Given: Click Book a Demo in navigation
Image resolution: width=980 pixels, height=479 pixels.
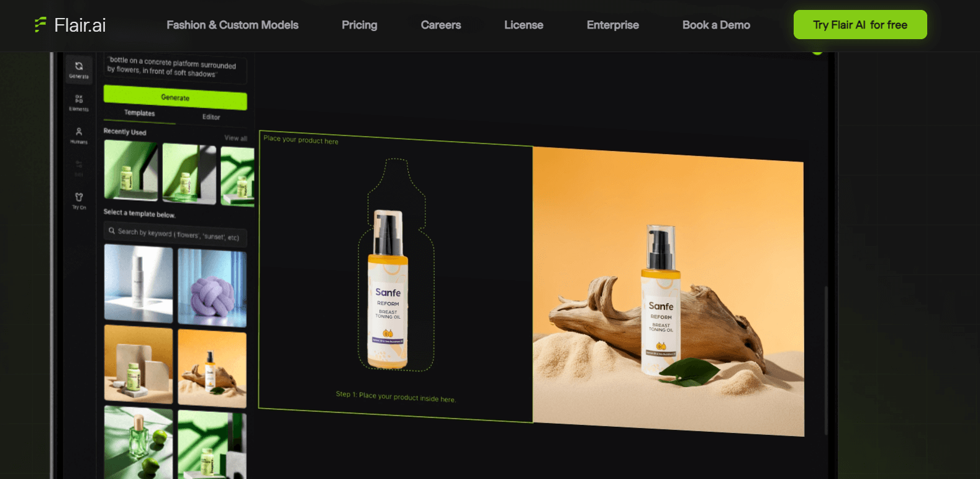Looking at the screenshot, I should (x=716, y=25).
